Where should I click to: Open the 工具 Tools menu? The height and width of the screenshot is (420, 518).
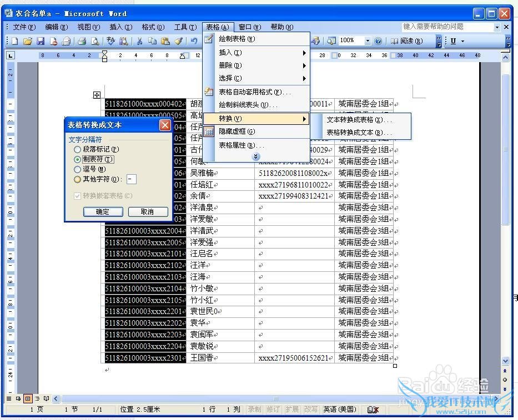click(185, 27)
